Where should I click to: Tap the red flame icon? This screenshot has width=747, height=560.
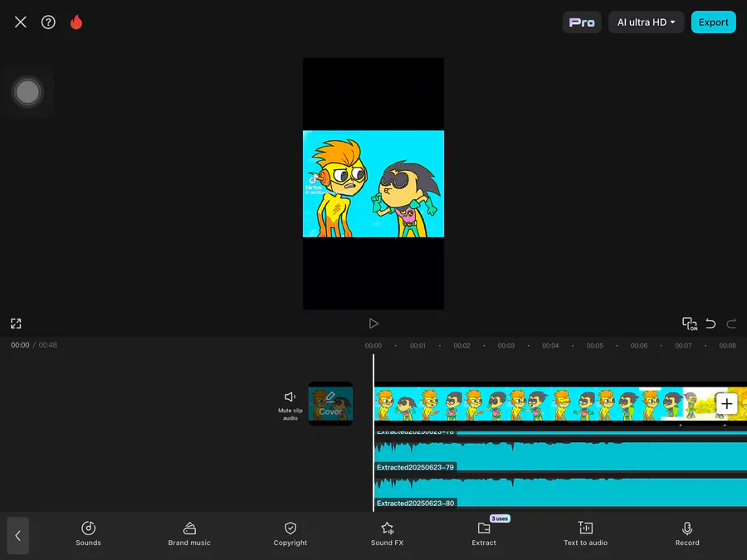76,22
